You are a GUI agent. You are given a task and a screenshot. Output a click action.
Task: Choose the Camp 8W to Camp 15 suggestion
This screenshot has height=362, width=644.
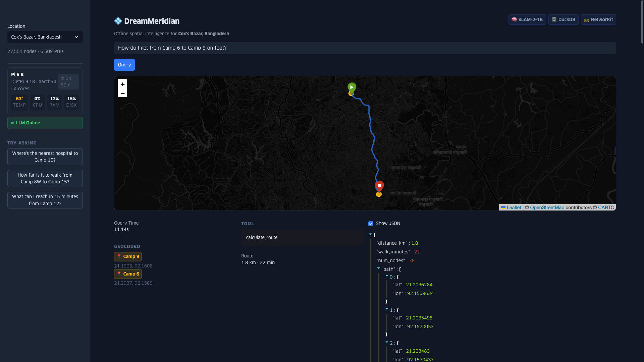pyautogui.click(x=45, y=178)
